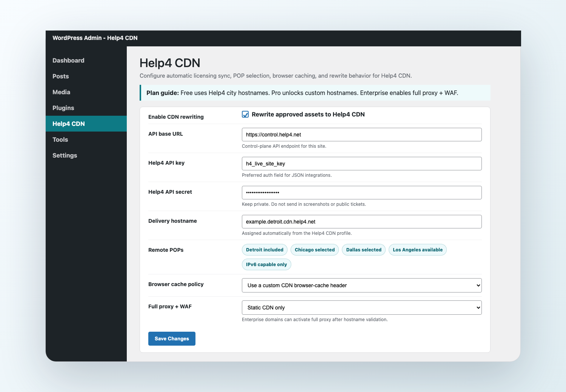
Task: Open Plugins in the sidebar
Action: 86,108
